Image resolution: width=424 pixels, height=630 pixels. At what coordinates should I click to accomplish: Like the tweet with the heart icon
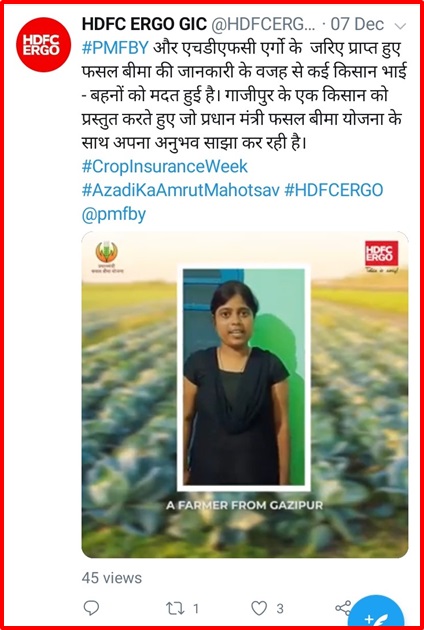pyautogui.click(x=259, y=609)
